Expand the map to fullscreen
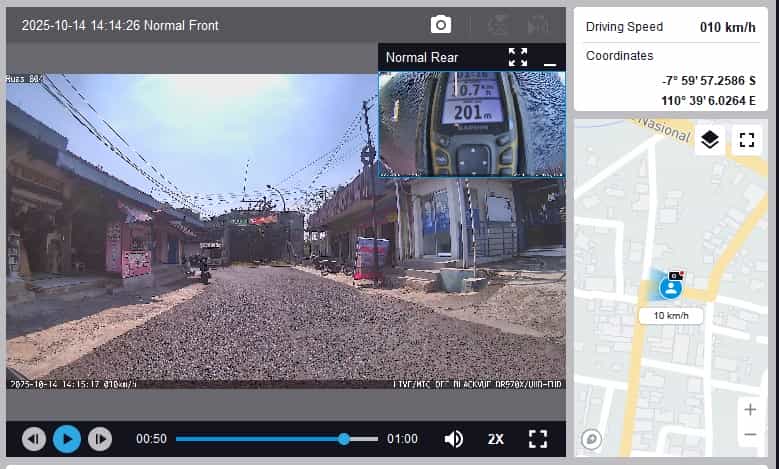This screenshot has height=469, width=779. click(746, 140)
